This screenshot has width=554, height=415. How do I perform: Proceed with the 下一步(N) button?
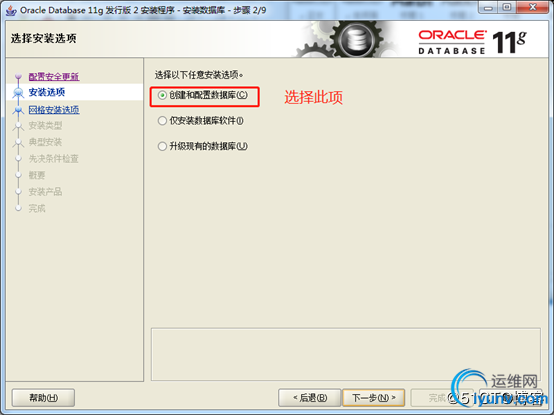(374, 398)
